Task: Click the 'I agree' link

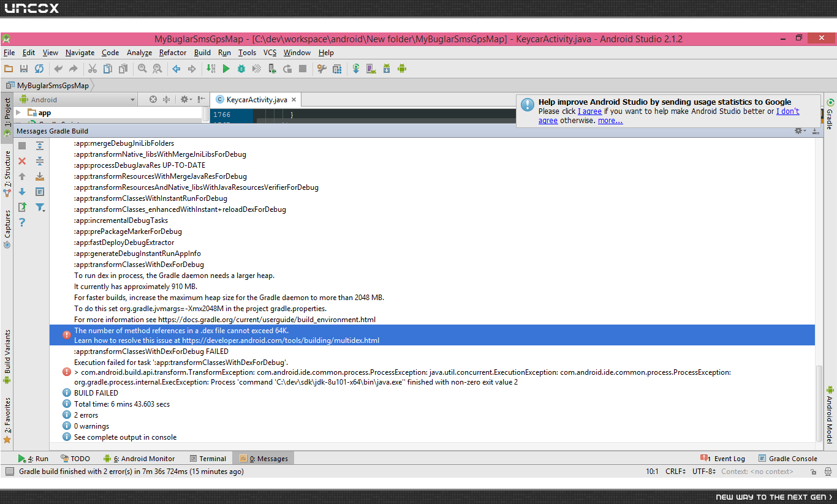Action: click(589, 111)
